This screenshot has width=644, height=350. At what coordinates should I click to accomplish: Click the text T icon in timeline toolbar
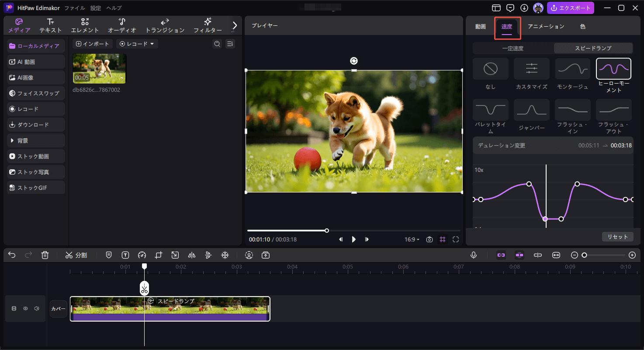tap(125, 255)
